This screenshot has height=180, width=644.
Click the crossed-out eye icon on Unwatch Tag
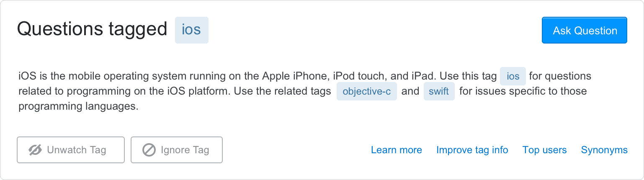point(36,150)
